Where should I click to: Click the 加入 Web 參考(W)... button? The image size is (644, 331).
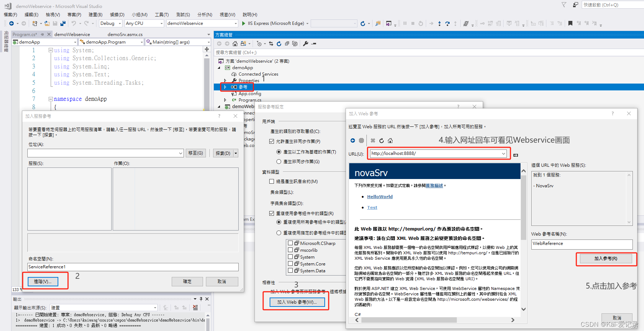click(x=297, y=302)
